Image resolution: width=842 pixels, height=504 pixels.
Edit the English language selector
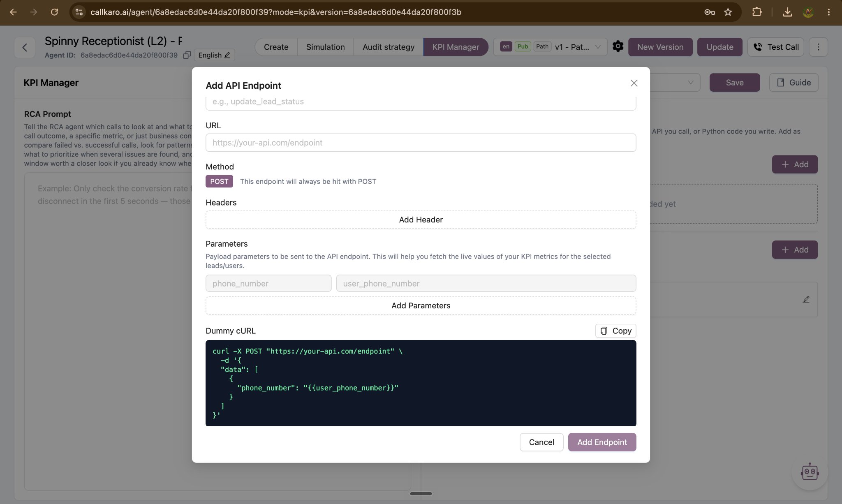(214, 55)
